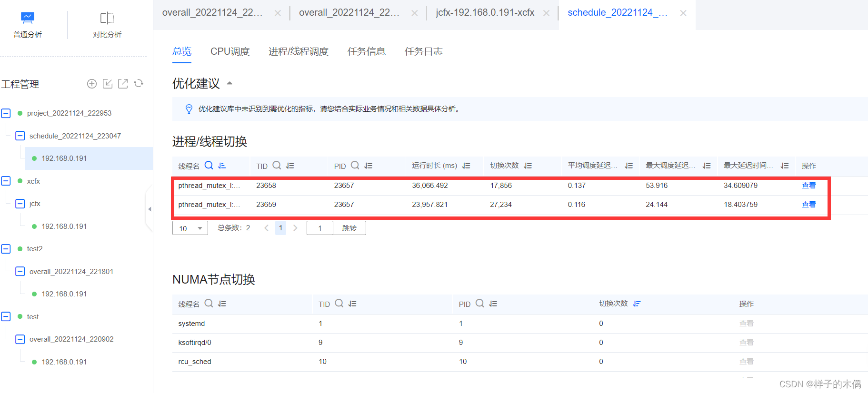The width and height of the screenshot is (868, 393).
Task: Click the systemd row in NUMA table
Action: [520, 324]
